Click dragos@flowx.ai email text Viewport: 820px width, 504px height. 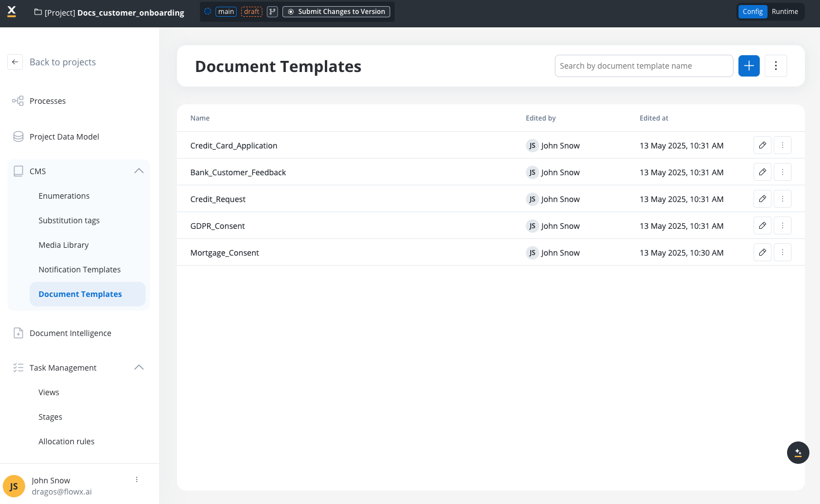point(62,492)
